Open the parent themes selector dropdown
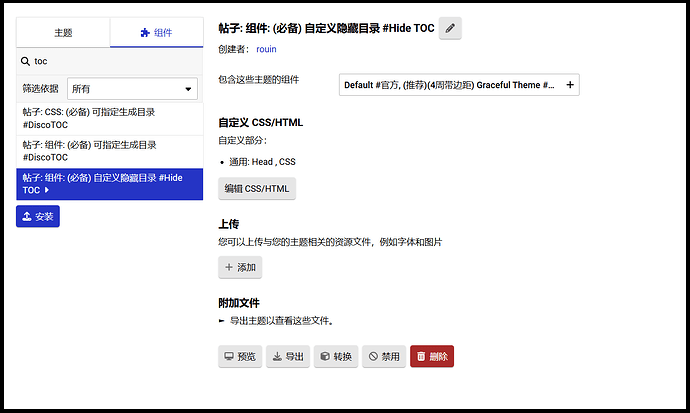Viewport: 690px width, 413px height. [459, 85]
